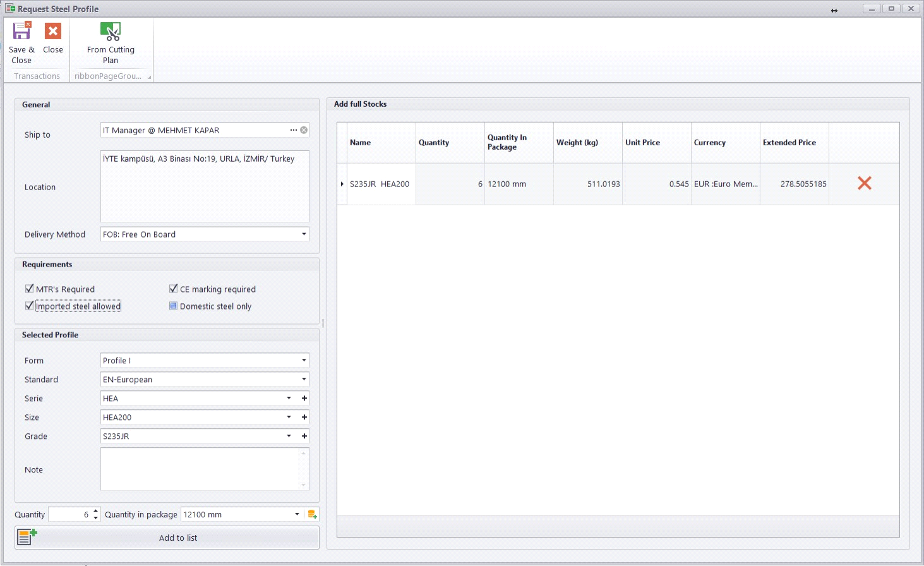Image resolution: width=924 pixels, height=566 pixels.
Task: Open the Standard dropdown showing EN-European
Action: pyautogui.click(x=304, y=380)
